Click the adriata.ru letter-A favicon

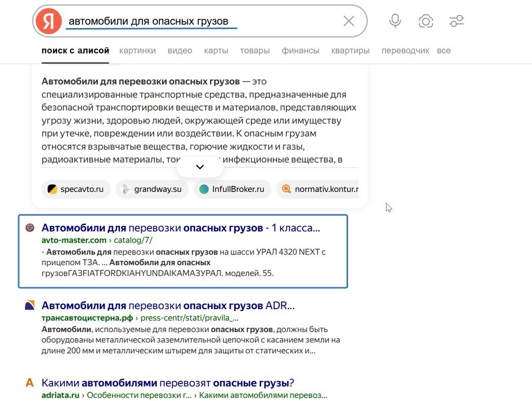coord(29,382)
